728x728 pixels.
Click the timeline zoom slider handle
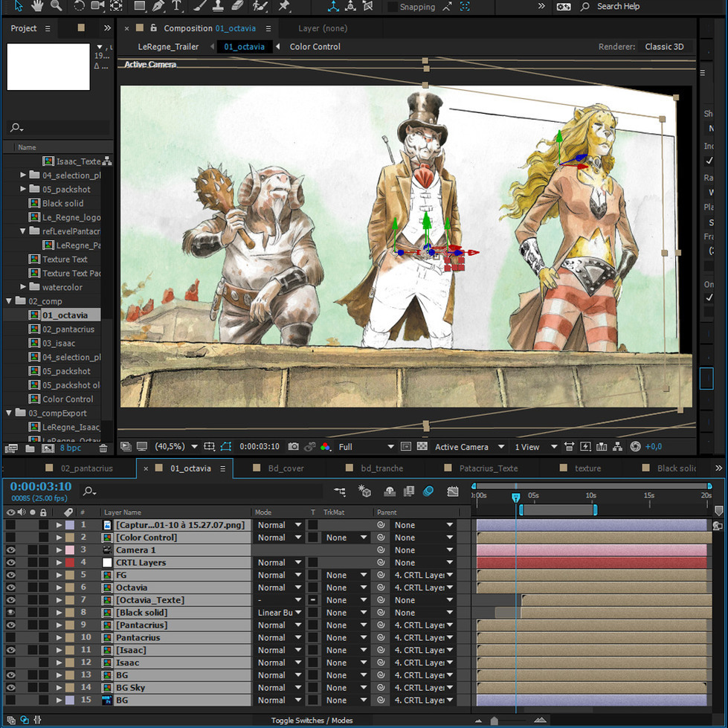[494, 721]
